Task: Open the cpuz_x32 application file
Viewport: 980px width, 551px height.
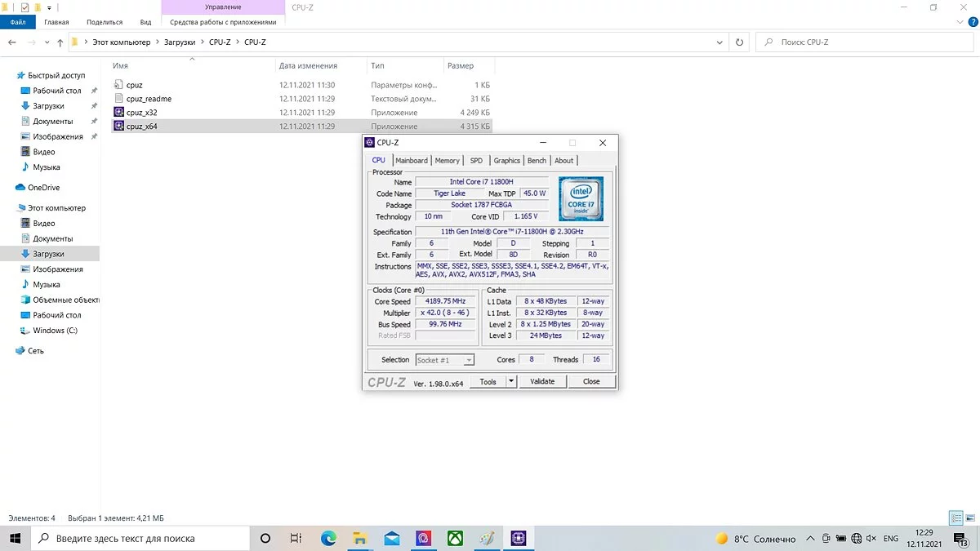Action: (x=141, y=113)
